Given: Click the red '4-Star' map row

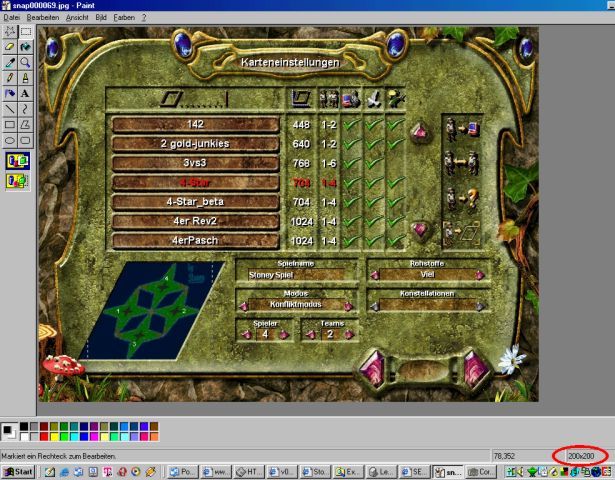Looking at the screenshot, I should [195, 183].
